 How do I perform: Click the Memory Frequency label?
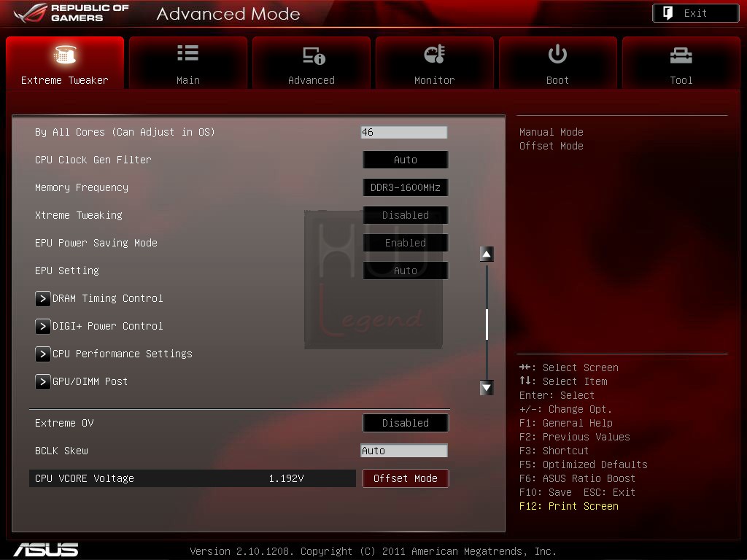tap(82, 187)
